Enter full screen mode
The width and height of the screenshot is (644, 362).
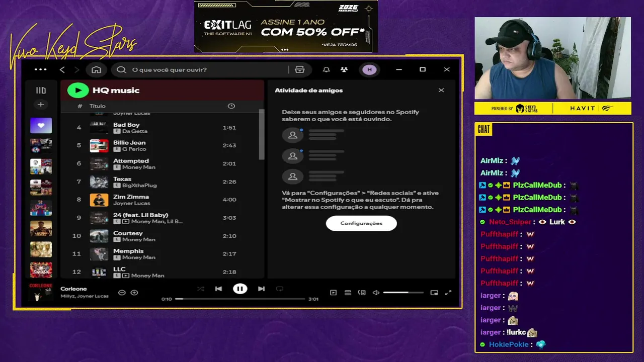tap(448, 293)
